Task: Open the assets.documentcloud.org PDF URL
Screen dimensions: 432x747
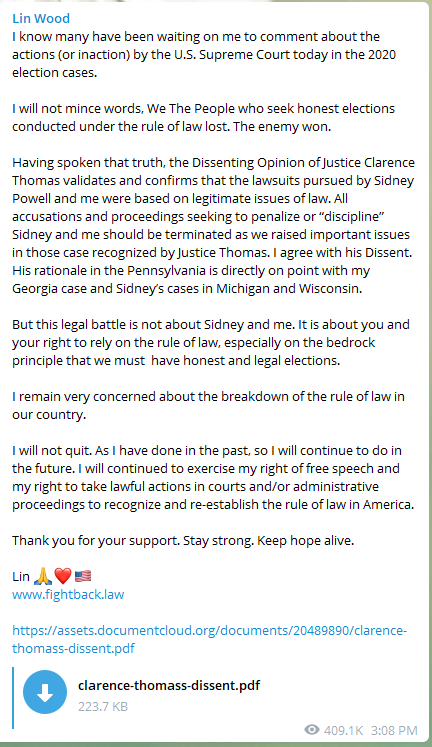Action: (x=210, y=639)
